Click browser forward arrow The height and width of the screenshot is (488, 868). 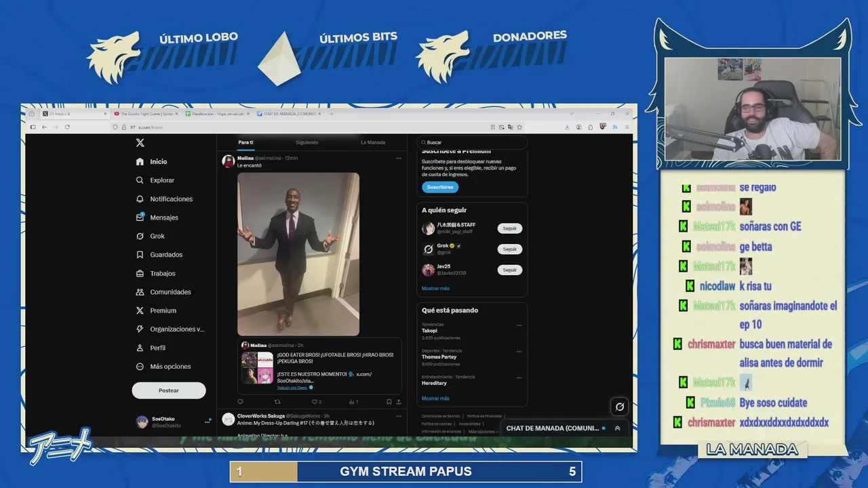tap(56, 127)
